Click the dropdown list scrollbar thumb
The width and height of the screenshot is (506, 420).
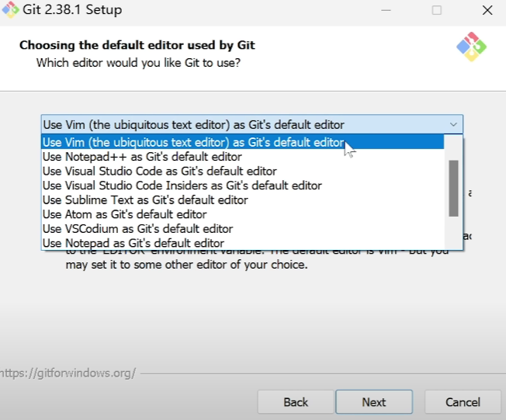(453, 188)
